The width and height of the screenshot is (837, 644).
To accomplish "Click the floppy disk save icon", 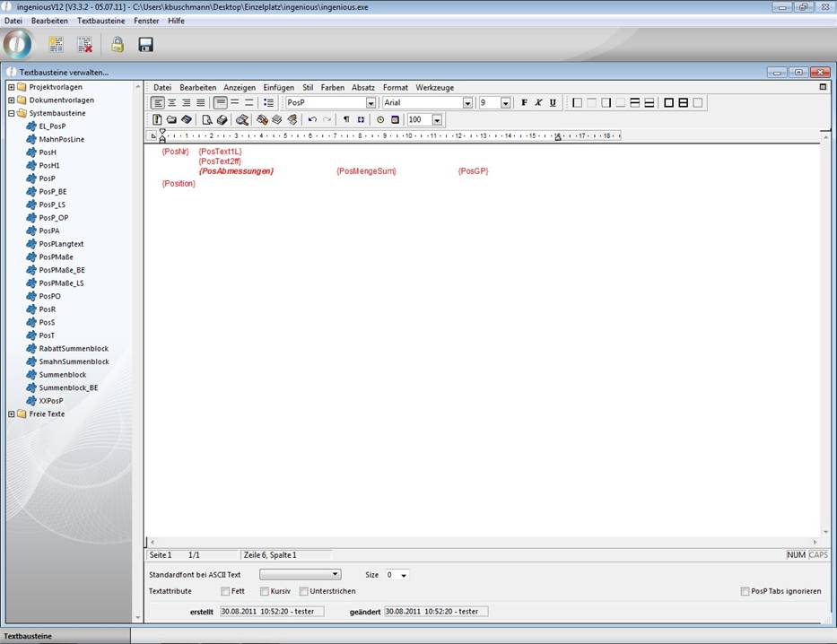I will (145, 45).
